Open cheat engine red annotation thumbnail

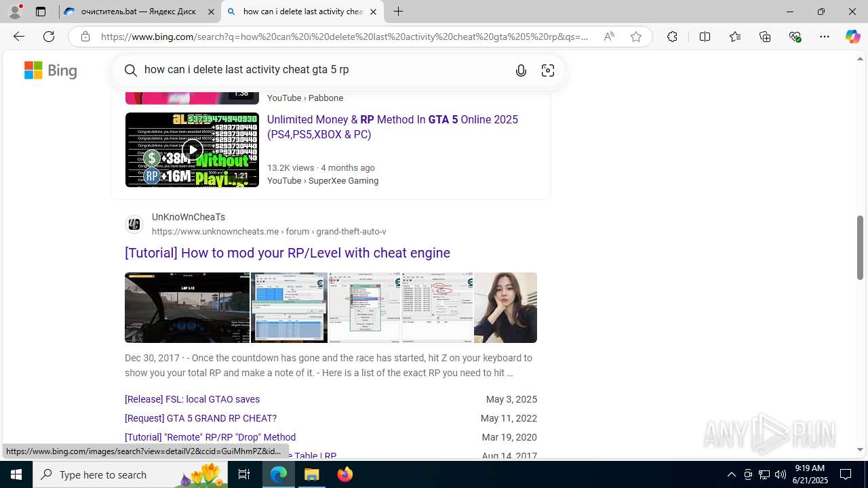437,308
